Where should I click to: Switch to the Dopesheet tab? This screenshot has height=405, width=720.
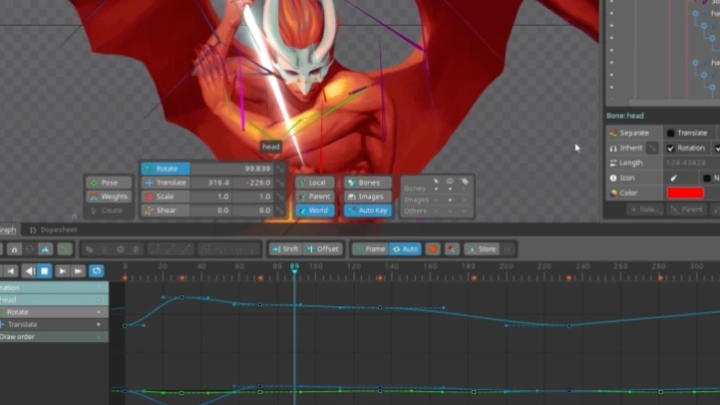[54, 230]
